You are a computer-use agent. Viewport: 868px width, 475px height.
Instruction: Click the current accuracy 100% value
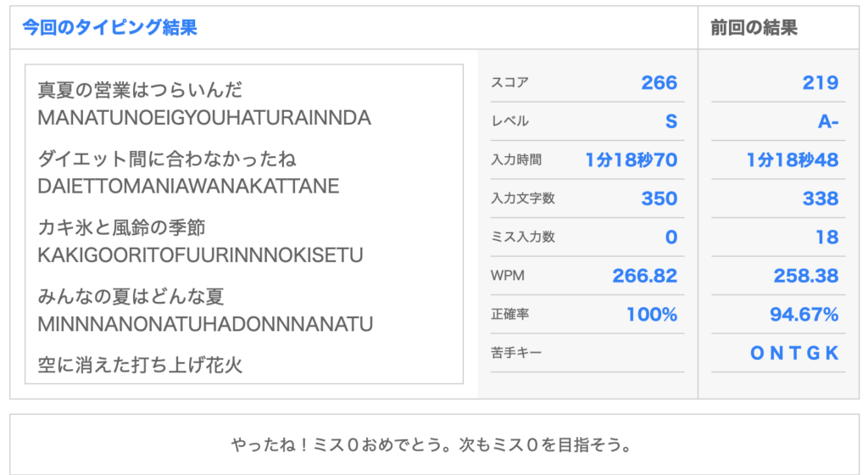tap(651, 315)
